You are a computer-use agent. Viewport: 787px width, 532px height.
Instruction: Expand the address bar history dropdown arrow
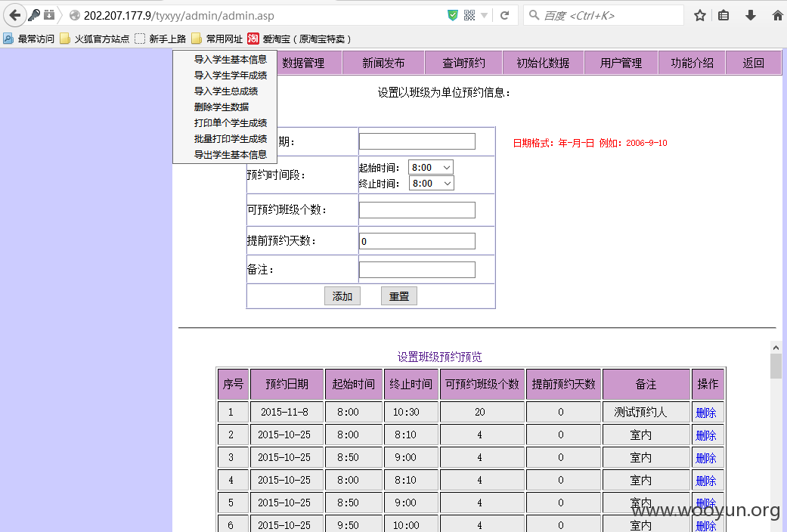(485, 16)
